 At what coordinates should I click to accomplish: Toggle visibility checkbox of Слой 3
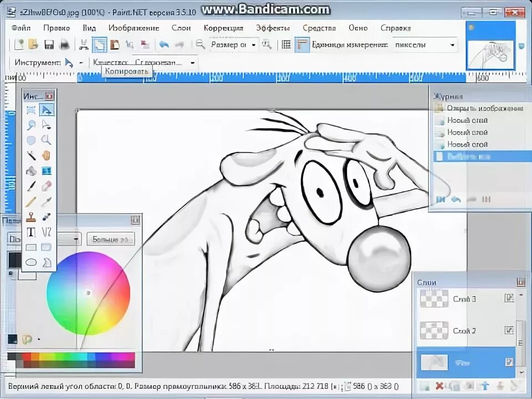(x=509, y=298)
